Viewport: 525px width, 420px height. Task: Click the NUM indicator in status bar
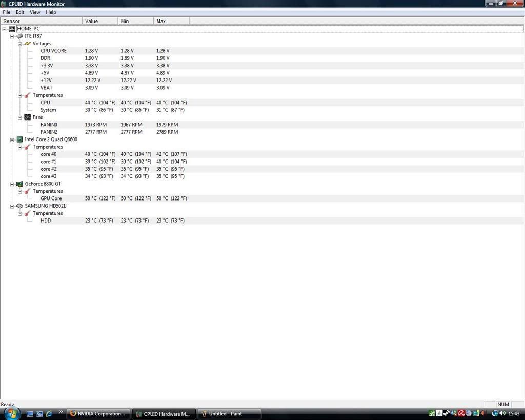503,404
